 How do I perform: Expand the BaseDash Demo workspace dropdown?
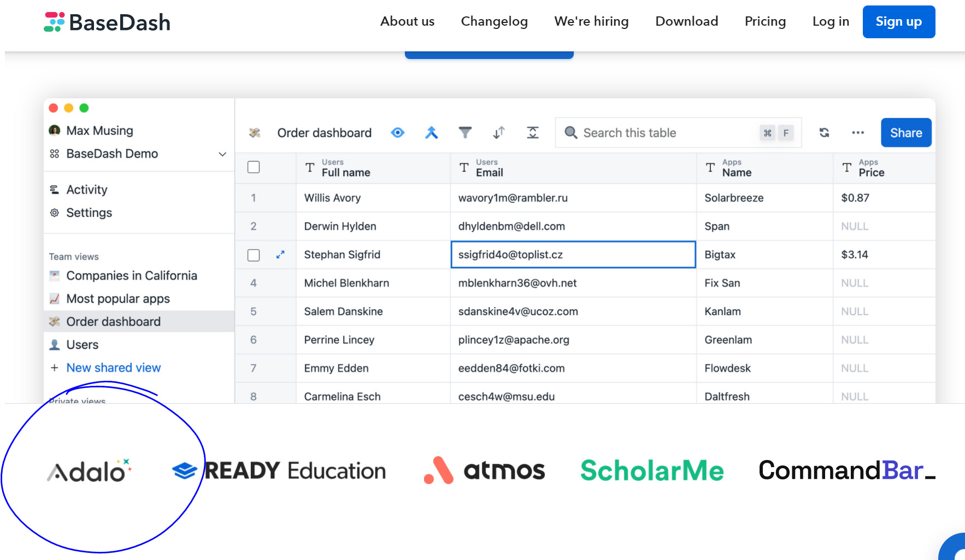(x=222, y=154)
